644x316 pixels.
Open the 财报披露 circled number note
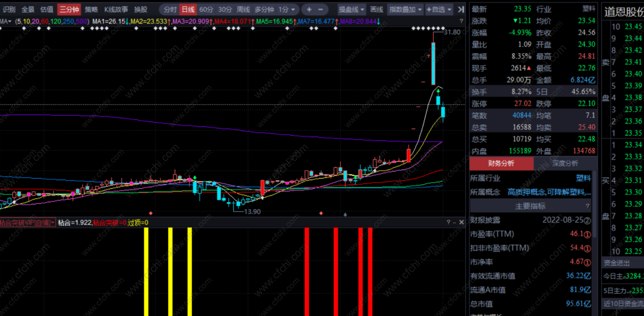coord(587,220)
